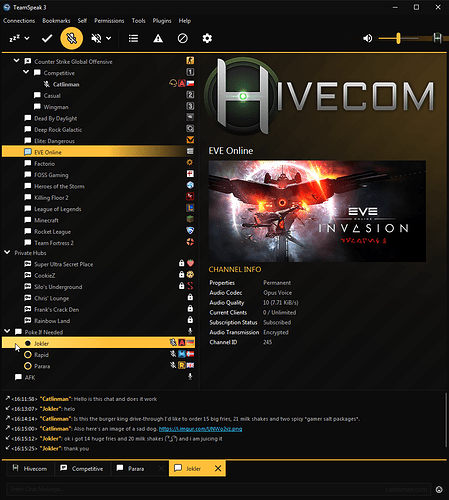Click the Killing Floor 2 badge icon
This screenshot has width=449, height=500.
tap(190, 196)
